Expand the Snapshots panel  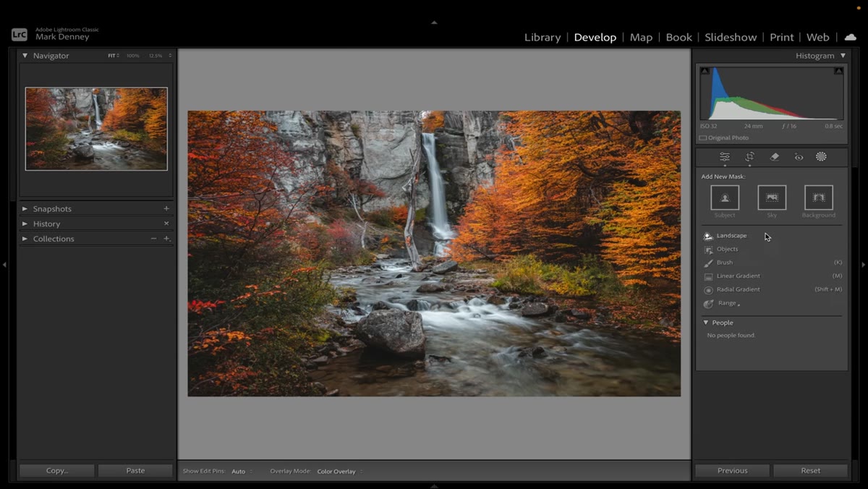[x=25, y=208]
